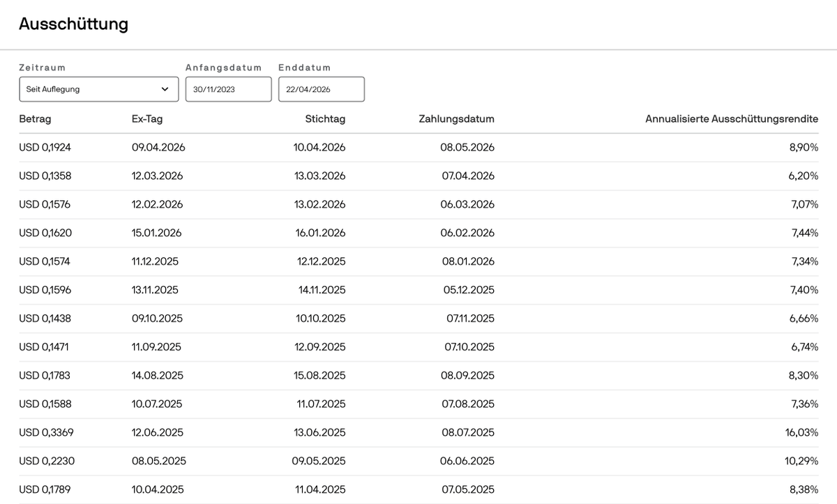Click the yield value 7,44%
This screenshot has width=837, height=504.
point(805,234)
